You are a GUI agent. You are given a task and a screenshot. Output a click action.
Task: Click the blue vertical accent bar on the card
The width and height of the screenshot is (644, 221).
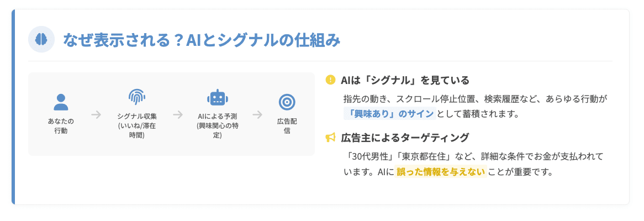(x=13, y=107)
